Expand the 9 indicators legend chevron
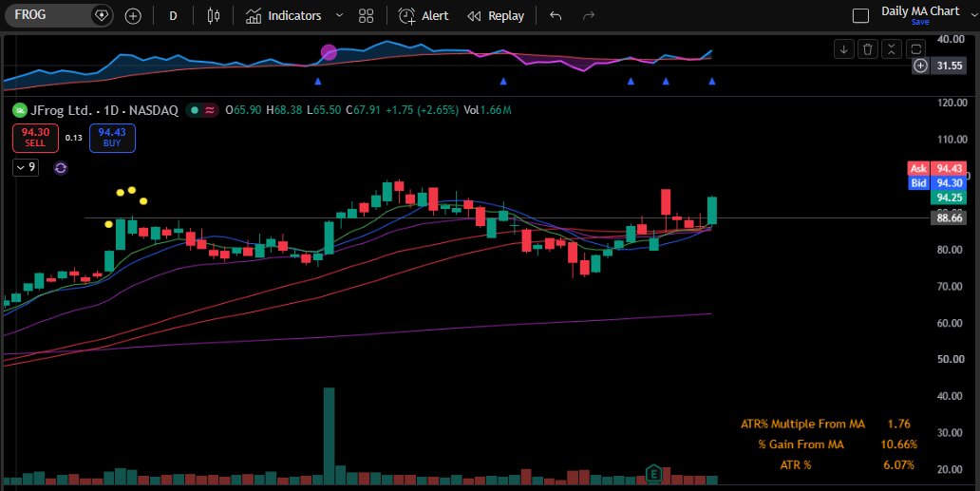980x491 pixels. (26, 167)
